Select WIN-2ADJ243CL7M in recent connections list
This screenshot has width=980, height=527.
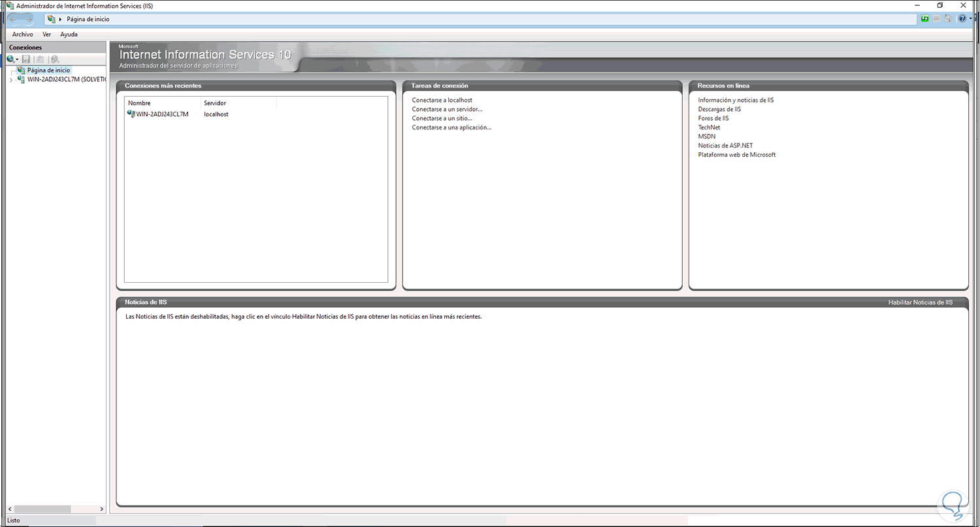point(162,114)
